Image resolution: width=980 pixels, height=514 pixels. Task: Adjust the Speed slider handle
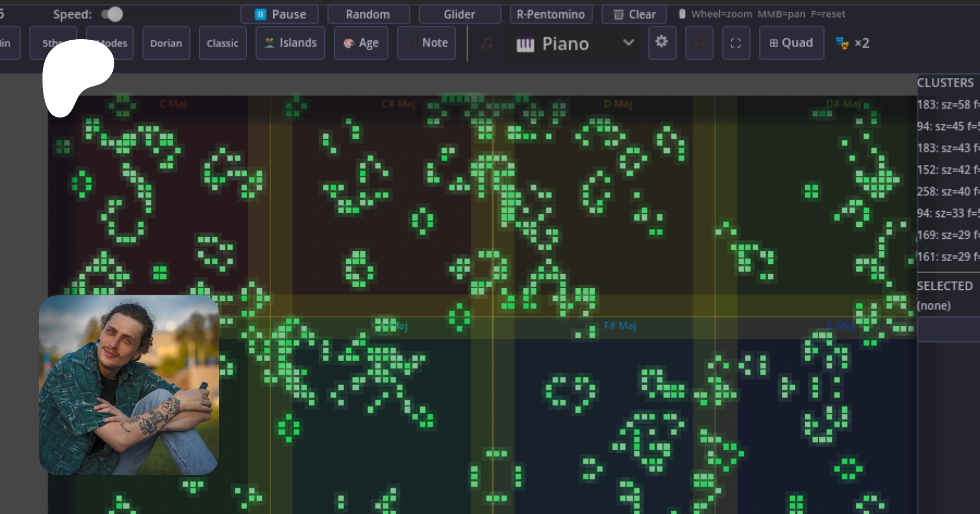[115, 14]
